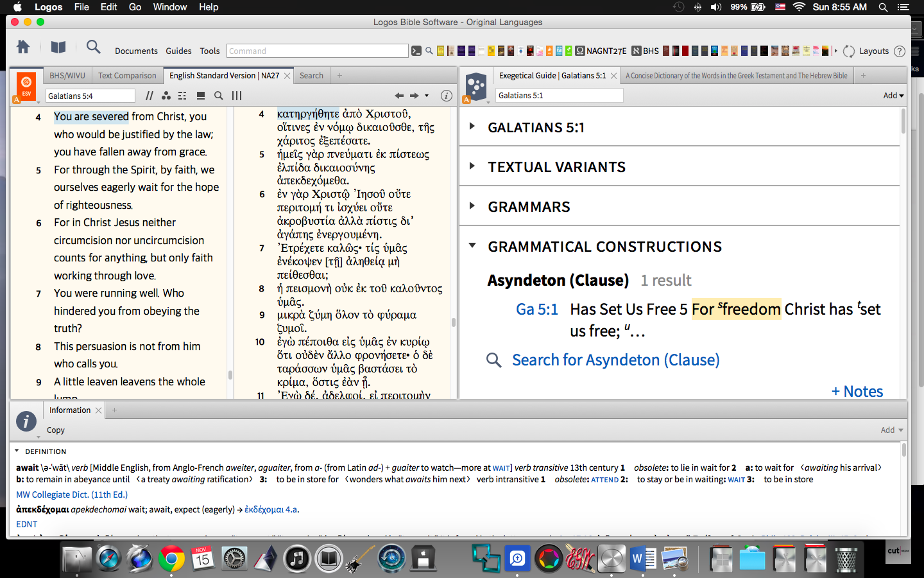Click the Information panel icon

[26, 421]
